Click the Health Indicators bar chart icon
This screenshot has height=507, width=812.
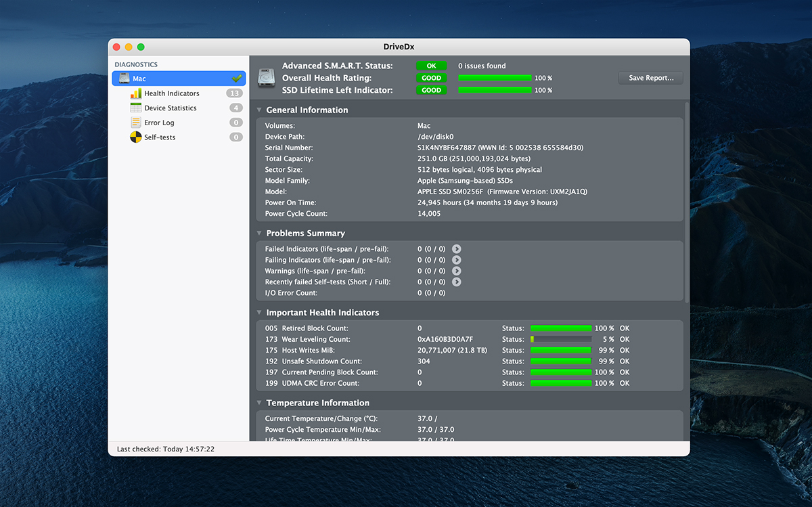pos(135,93)
